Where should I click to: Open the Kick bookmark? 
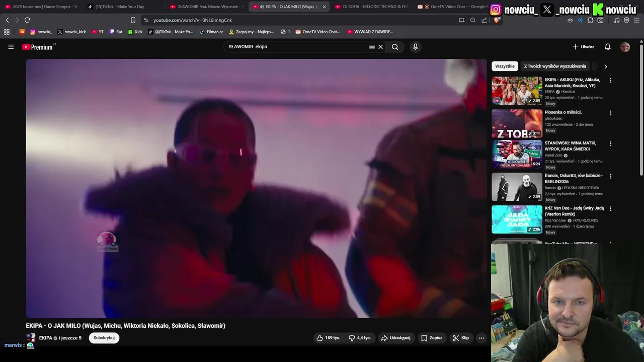point(135,32)
